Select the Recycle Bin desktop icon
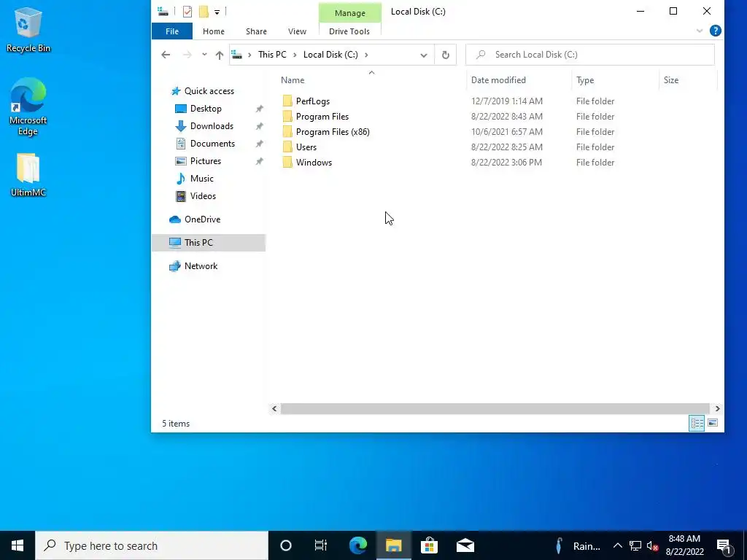The image size is (747, 560). click(x=28, y=29)
